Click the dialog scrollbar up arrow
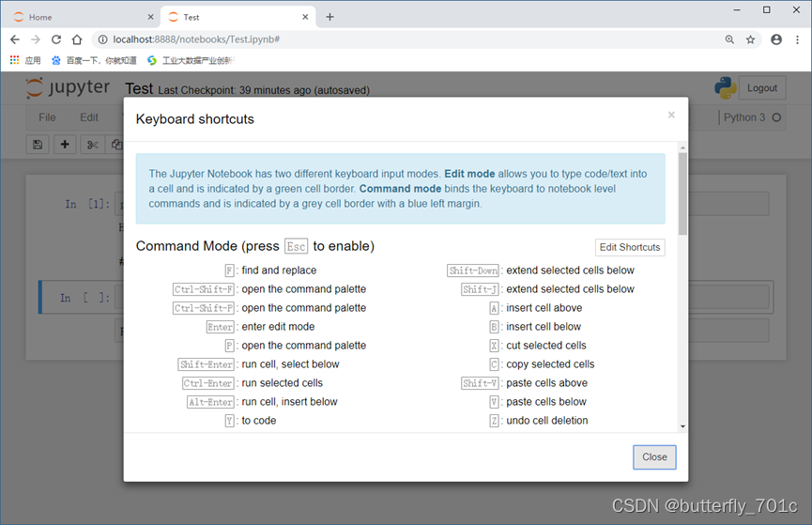 682,147
